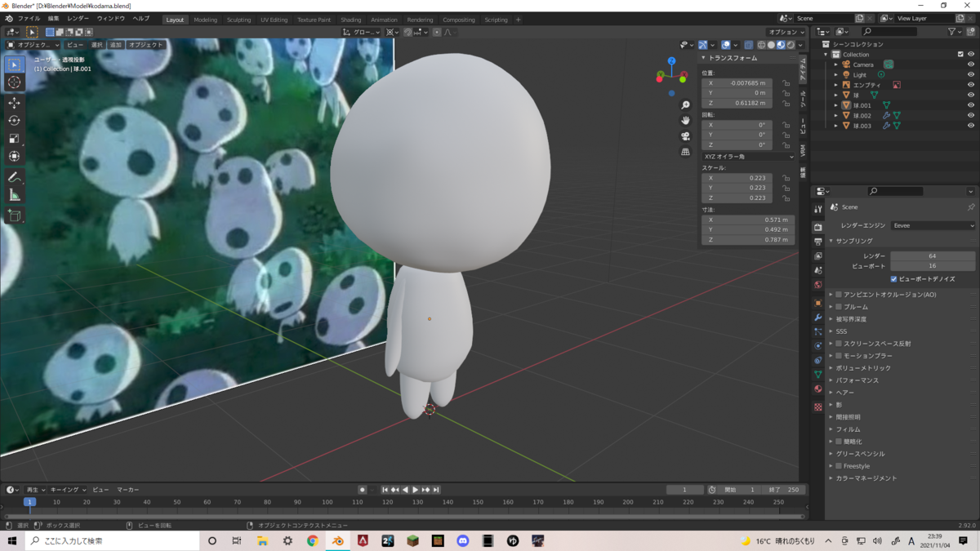
Task: Toggle X-ray display in viewport header
Action: pos(748,45)
